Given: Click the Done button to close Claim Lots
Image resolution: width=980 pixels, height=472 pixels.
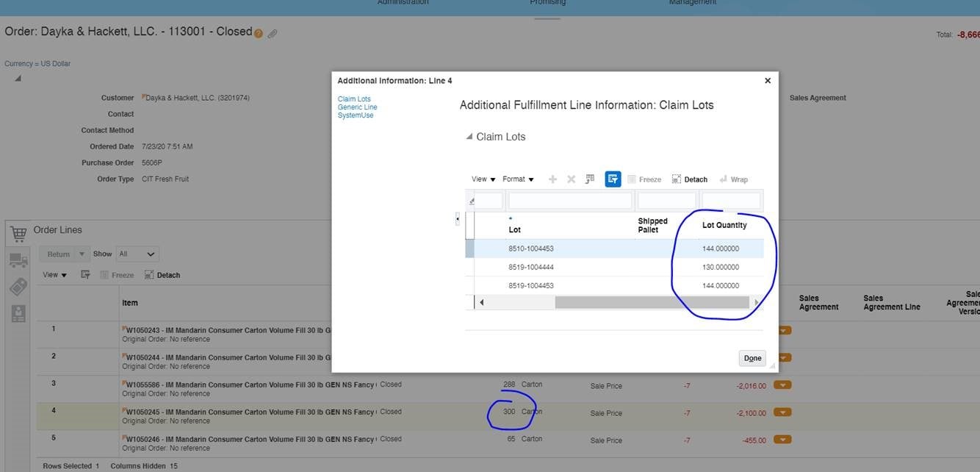Looking at the screenshot, I should (752, 358).
